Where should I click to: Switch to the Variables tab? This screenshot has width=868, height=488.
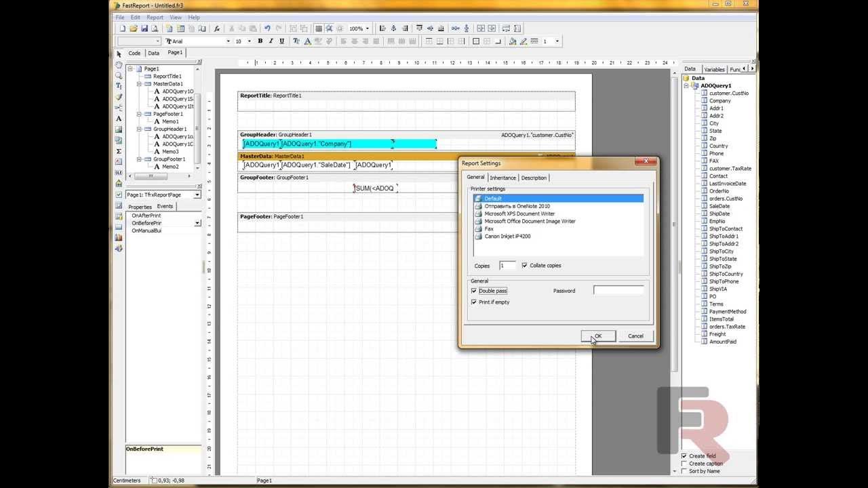tap(714, 69)
